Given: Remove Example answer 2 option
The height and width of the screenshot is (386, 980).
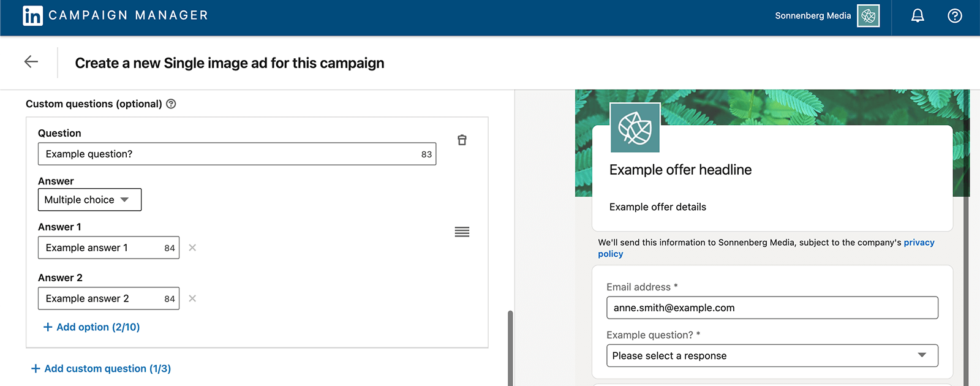Looking at the screenshot, I should (192, 298).
